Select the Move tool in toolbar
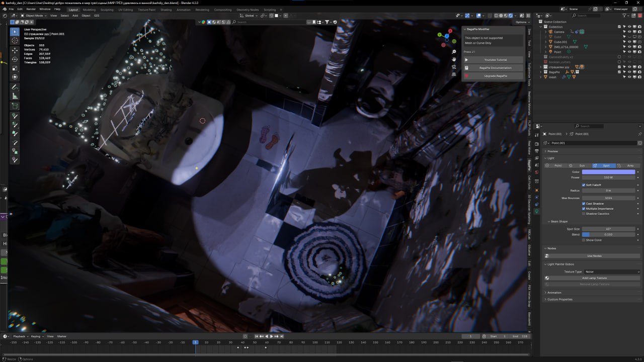The width and height of the screenshot is (644, 362). (x=15, y=50)
